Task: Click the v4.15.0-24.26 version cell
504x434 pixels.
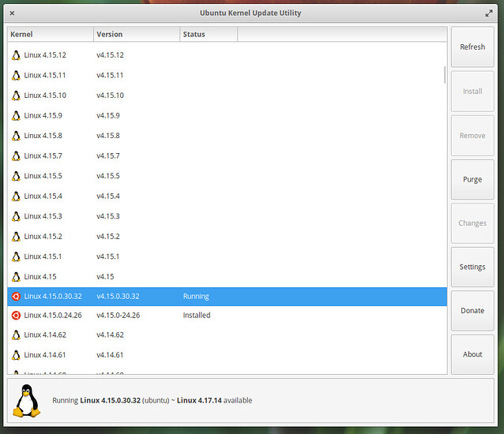Action: click(x=118, y=316)
